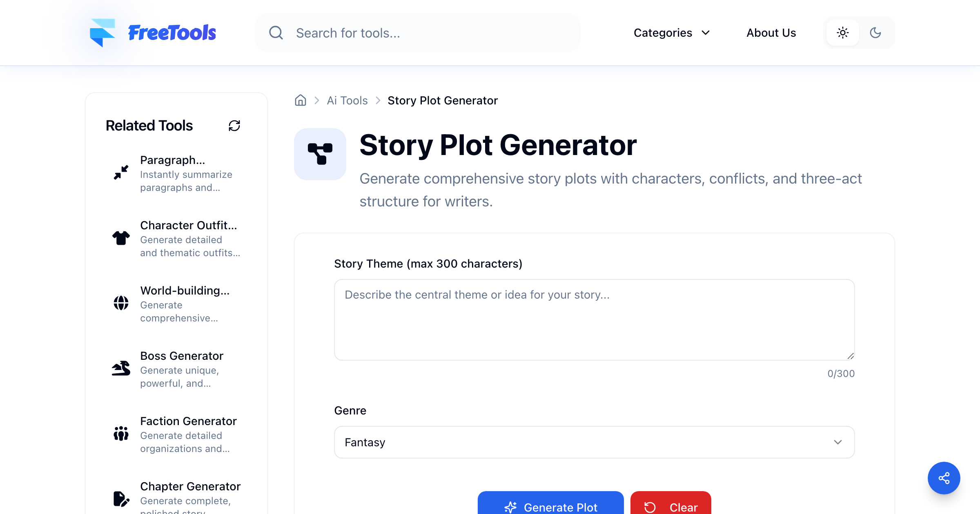Open the About Us page
Viewport: 980px width, 514px height.
click(771, 33)
